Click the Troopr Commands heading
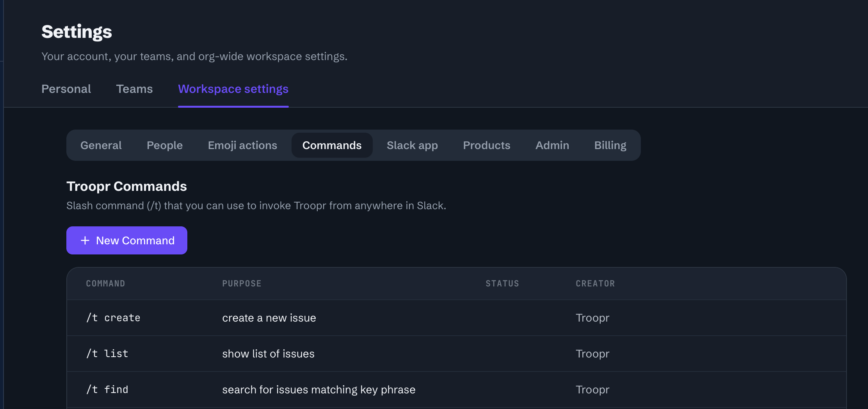868x409 pixels. pos(126,186)
